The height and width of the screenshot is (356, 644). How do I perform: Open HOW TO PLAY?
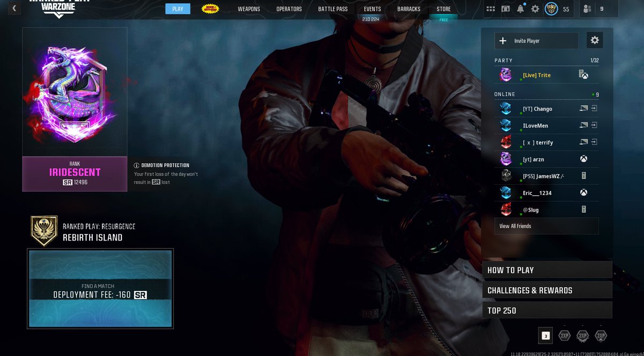click(547, 270)
